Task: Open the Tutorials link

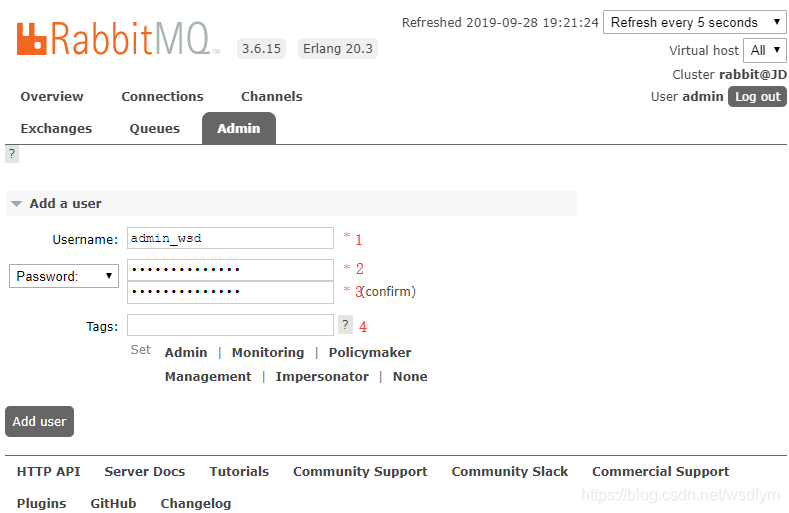Action: pyautogui.click(x=239, y=471)
